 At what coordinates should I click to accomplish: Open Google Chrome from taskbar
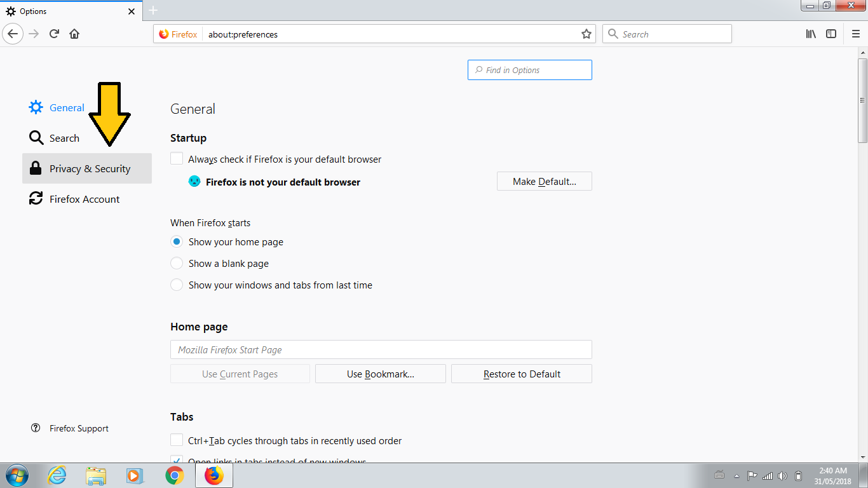pos(175,475)
